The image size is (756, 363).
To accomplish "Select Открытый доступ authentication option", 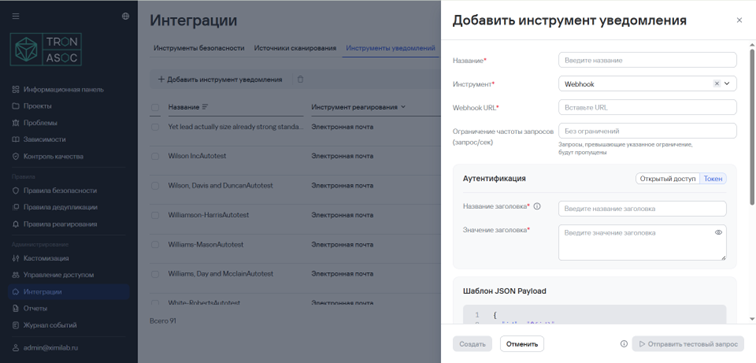I will tap(668, 178).
